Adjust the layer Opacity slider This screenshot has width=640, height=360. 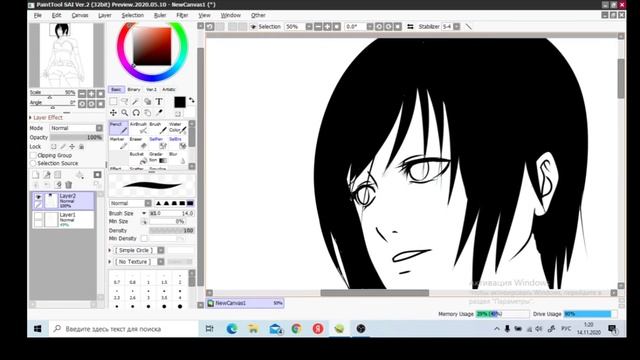(76, 138)
